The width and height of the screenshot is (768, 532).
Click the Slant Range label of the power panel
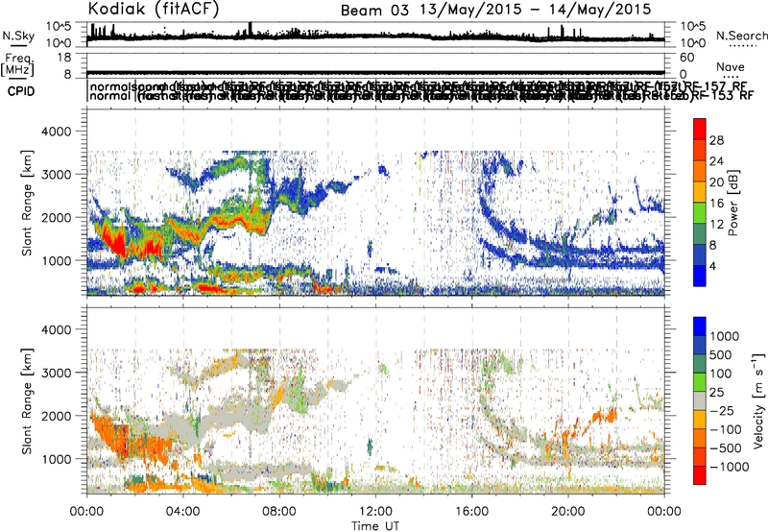point(27,203)
